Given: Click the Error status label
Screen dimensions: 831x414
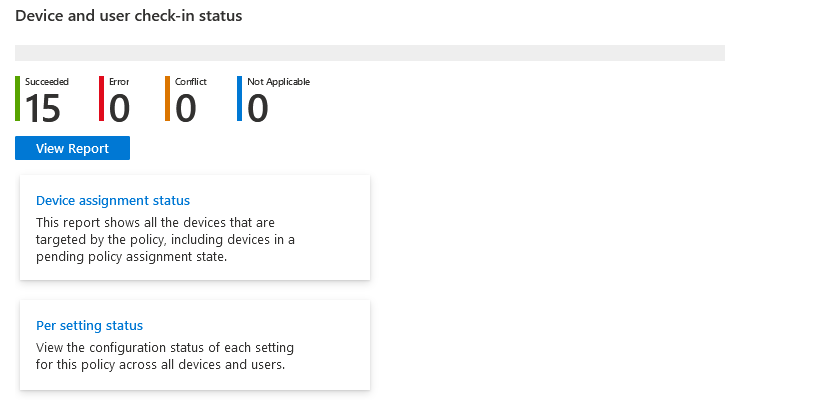Looking at the screenshot, I should 119,82.
